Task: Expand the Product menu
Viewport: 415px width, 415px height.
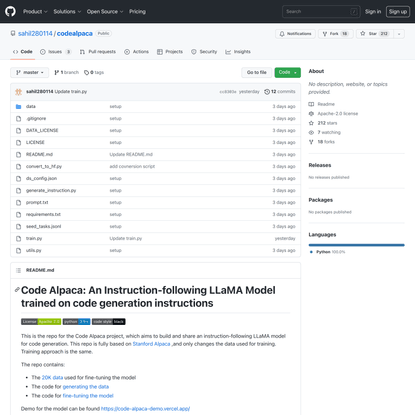Action: [35, 11]
